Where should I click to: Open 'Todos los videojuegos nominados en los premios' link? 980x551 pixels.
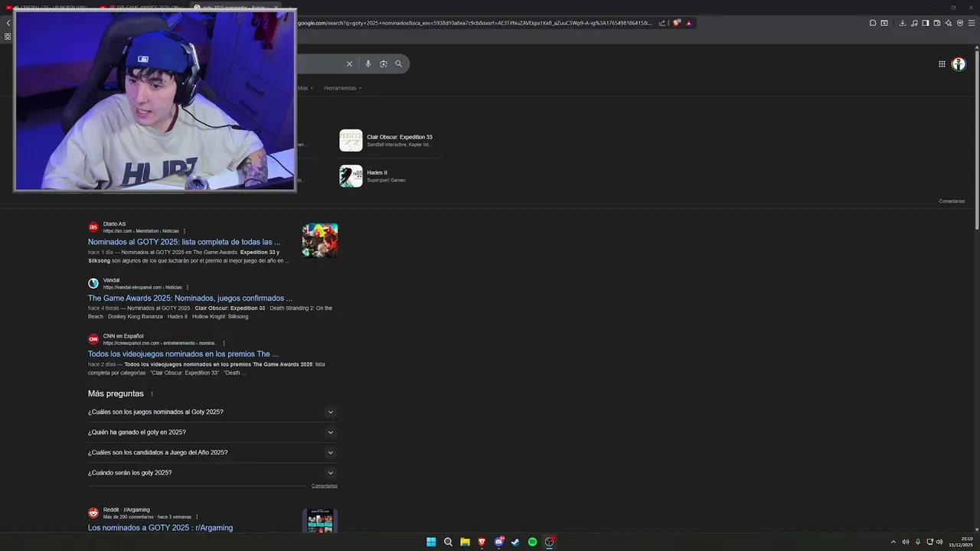tap(183, 354)
